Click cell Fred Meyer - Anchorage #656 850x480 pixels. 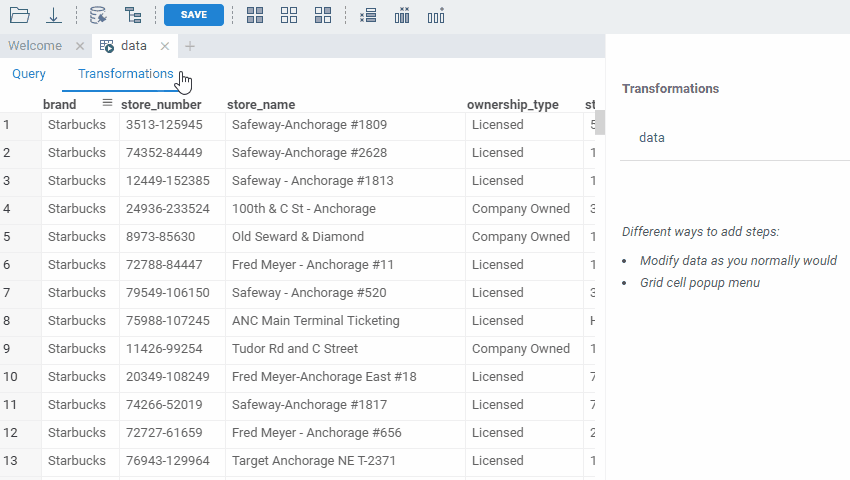pos(345,433)
